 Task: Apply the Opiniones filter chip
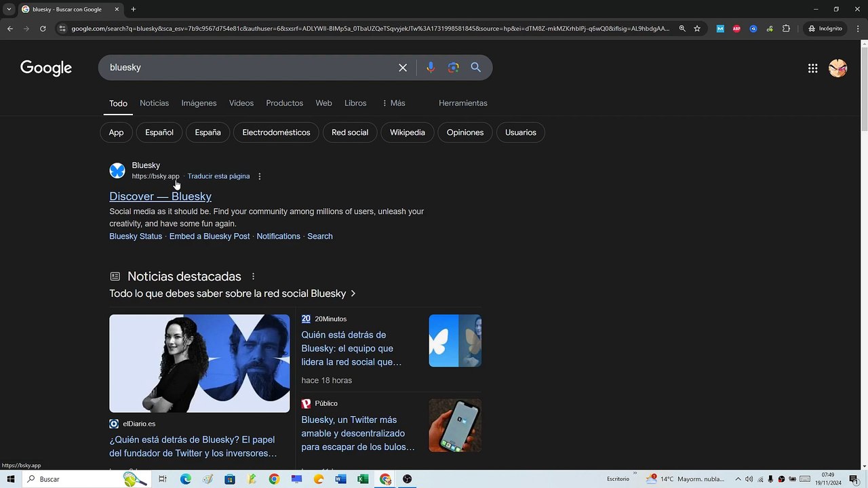click(465, 132)
